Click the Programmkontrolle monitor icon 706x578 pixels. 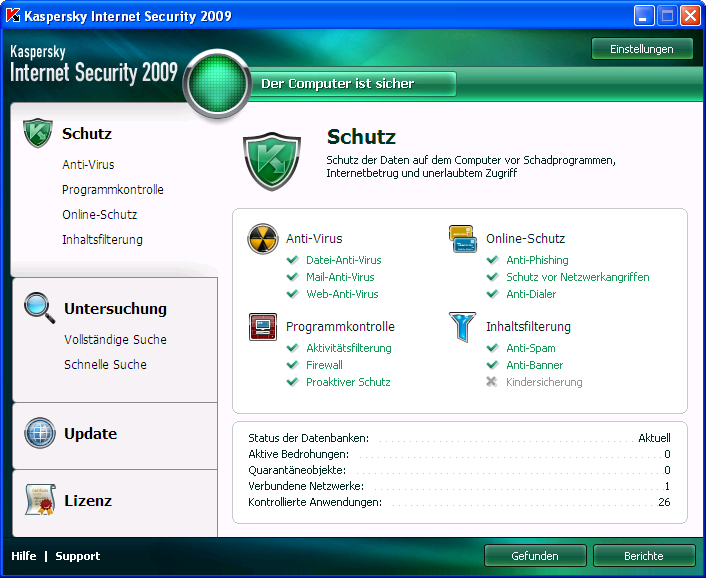pyautogui.click(x=263, y=327)
